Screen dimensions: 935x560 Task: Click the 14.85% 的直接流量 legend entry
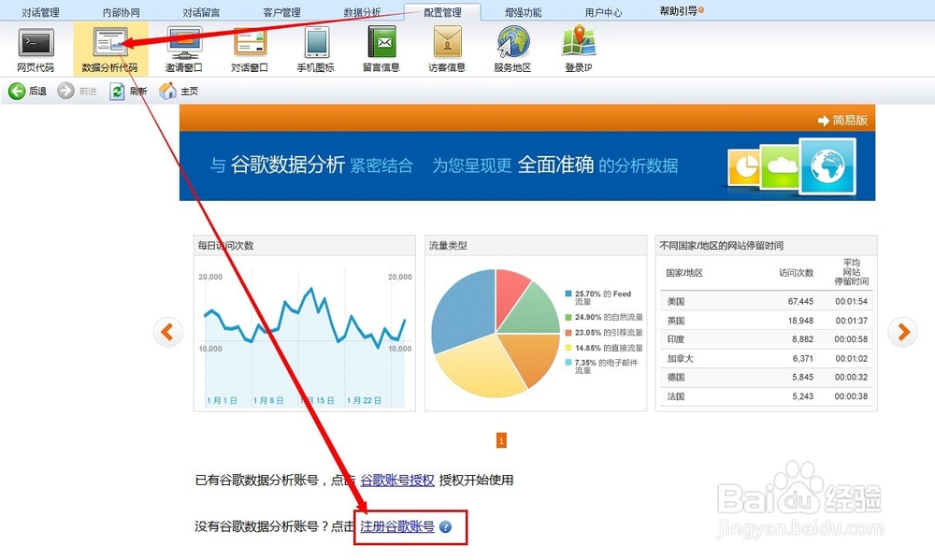pyautogui.click(x=604, y=348)
